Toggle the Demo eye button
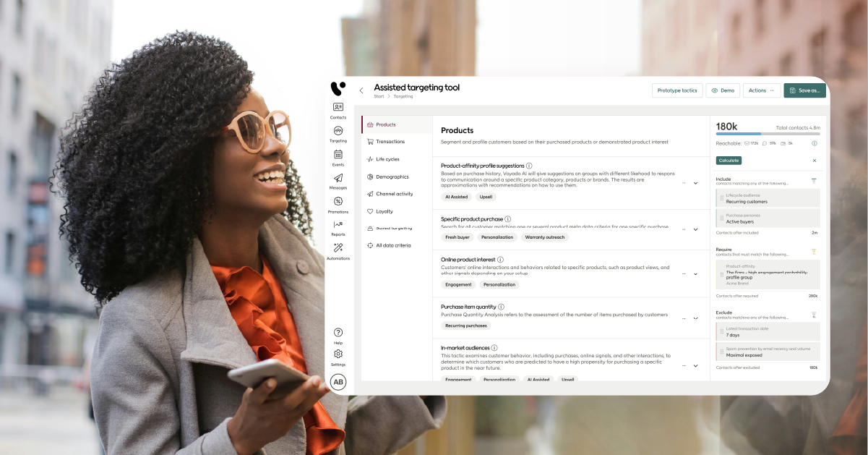Screen dimensions: 868x455 (723, 90)
